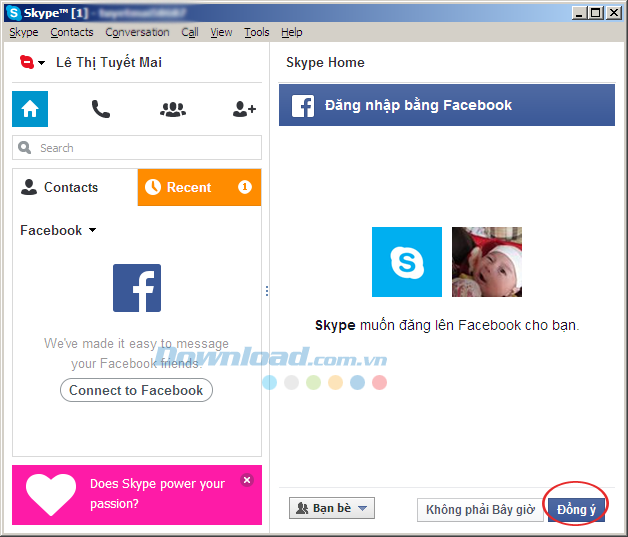Open the Tools menu
Image resolution: width=628 pixels, height=537 pixels.
(x=257, y=32)
